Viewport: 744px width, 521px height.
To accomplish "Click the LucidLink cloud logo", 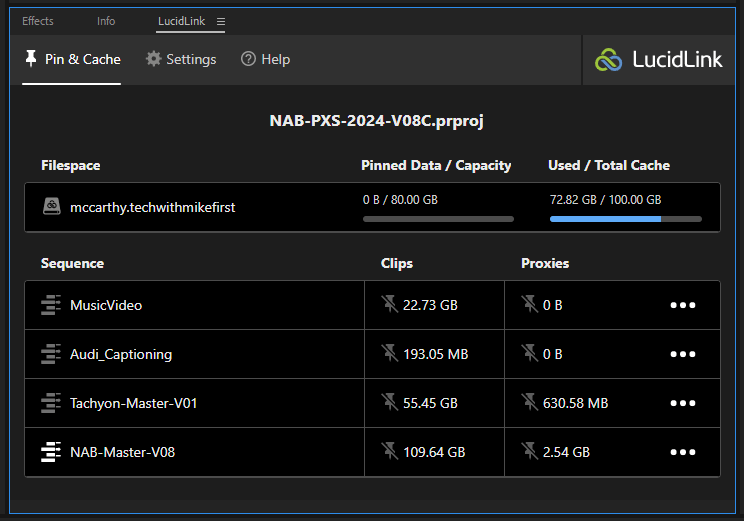I will [x=608, y=60].
